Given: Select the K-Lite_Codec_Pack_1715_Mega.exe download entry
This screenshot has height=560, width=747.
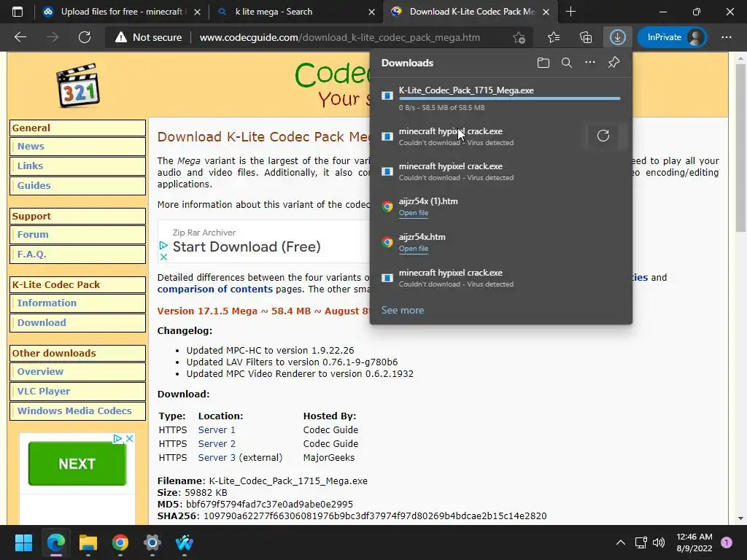Looking at the screenshot, I should coord(500,98).
